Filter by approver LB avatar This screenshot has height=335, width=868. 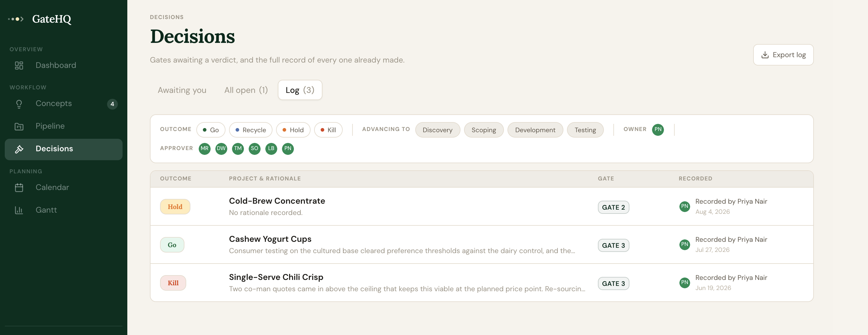271,148
